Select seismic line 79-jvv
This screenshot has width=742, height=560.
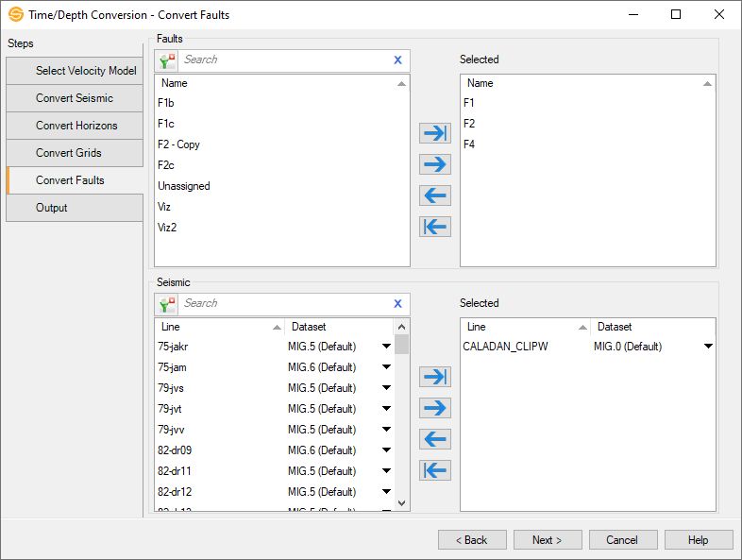(x=171, y=430)
